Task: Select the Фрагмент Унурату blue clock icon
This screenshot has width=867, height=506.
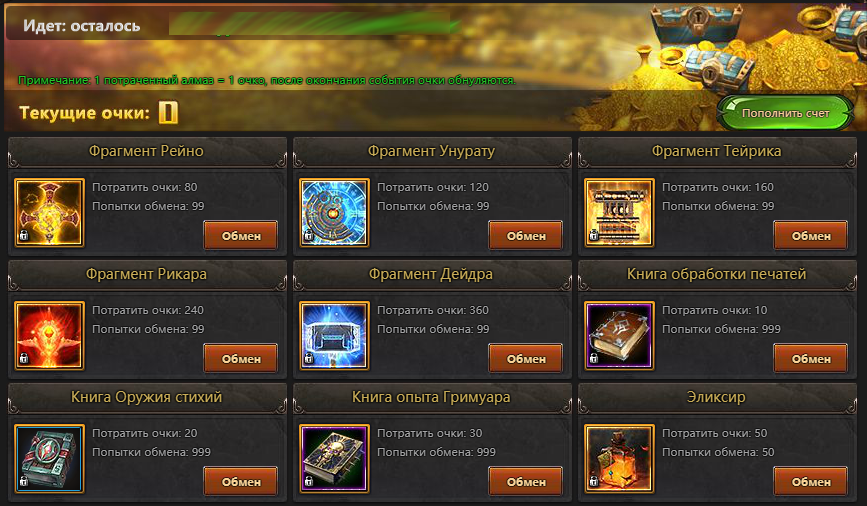Action: [x=334, y=212]
